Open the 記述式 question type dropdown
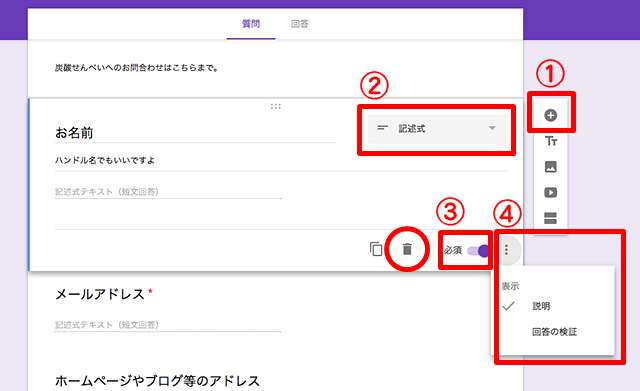 (437, 129)
